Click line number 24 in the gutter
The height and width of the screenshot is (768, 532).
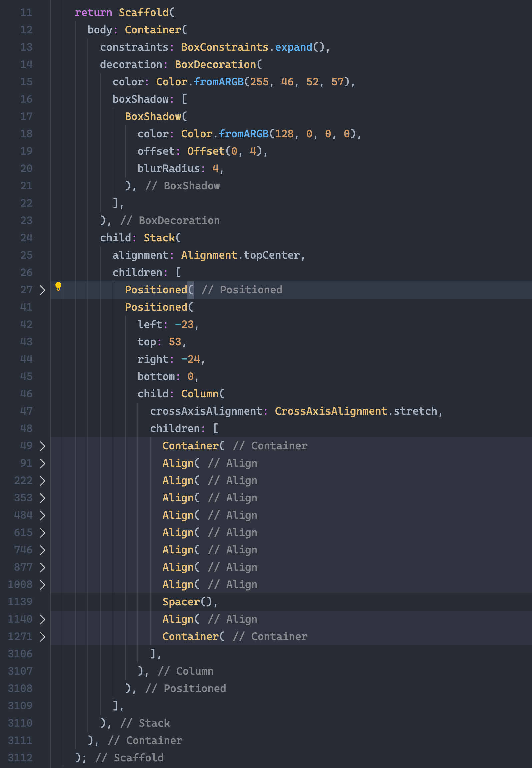pos(26,238)
